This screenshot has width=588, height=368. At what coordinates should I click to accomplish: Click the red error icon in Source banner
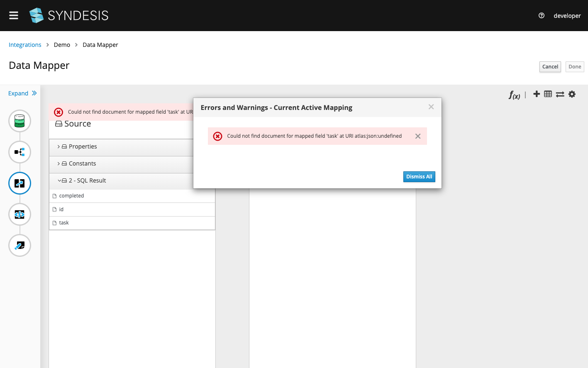[x=59, y=112]
